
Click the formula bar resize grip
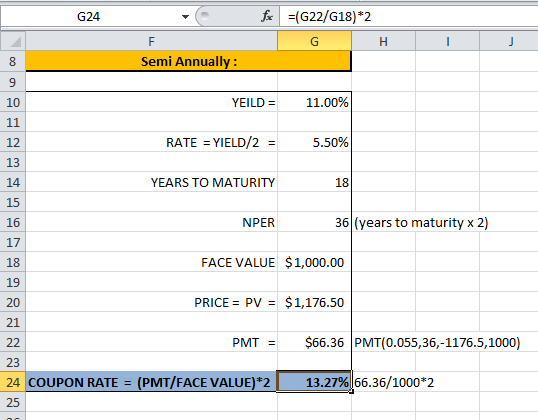click(204, 16)
